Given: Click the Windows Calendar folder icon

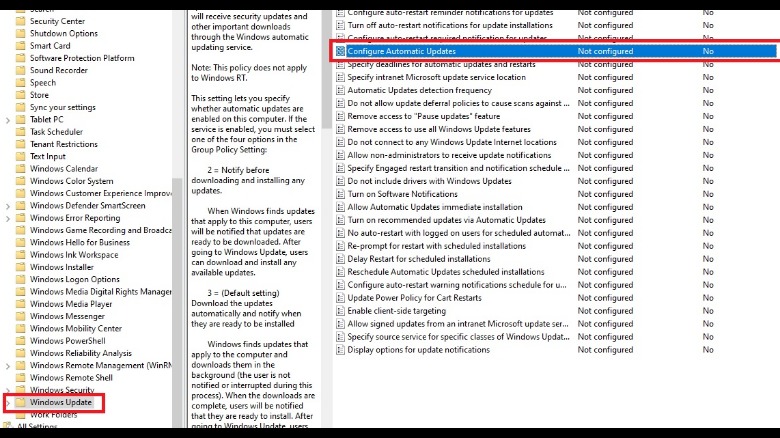Looking at the screenshot, I should pyautogui.click(x=20, y=169).
